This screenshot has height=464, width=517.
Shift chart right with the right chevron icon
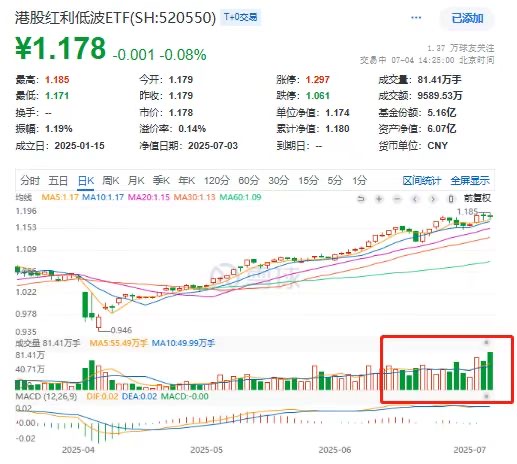(x=433, y=199)
